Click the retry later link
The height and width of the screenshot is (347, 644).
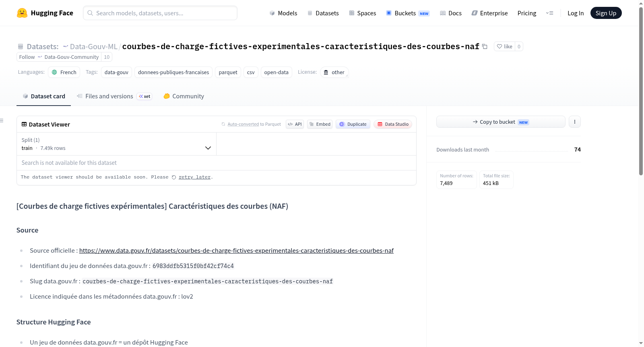(195, 177)
